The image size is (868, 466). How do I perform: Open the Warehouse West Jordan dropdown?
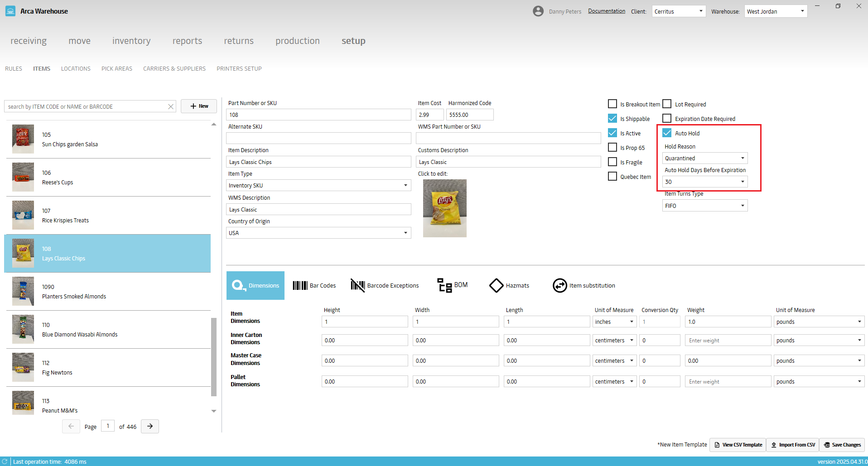pyautogui.click(x=776, y=11)
